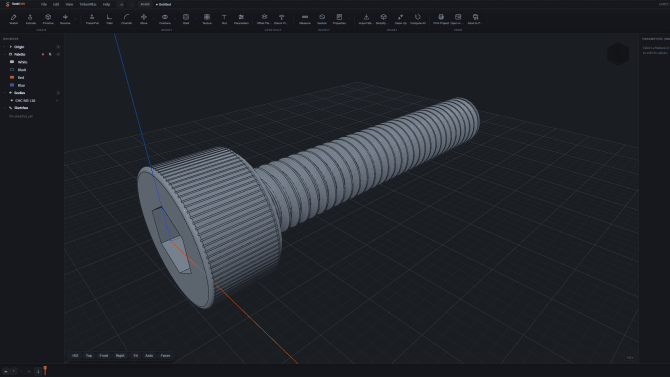Open the Properties tool
The height and width of the screenshot is (377, 670).
click(x=339, y=19)
